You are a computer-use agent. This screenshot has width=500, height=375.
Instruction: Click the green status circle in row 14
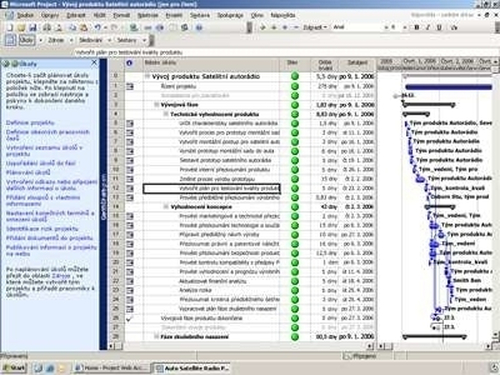tap(295, 207)
